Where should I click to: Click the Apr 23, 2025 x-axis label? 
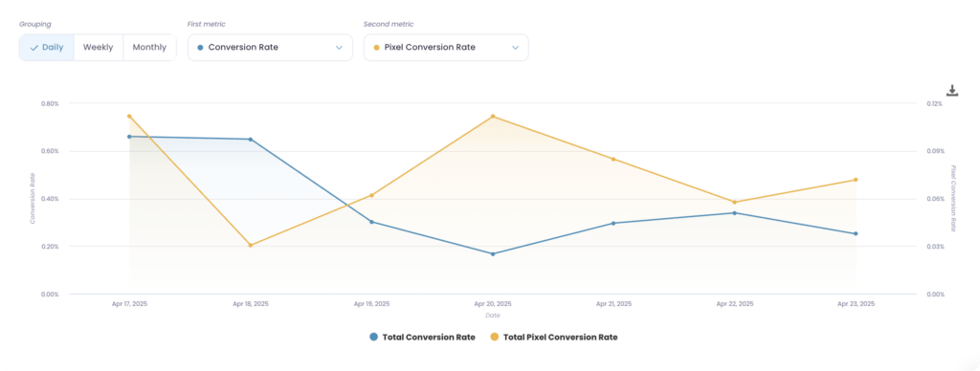tap(856, 304)
